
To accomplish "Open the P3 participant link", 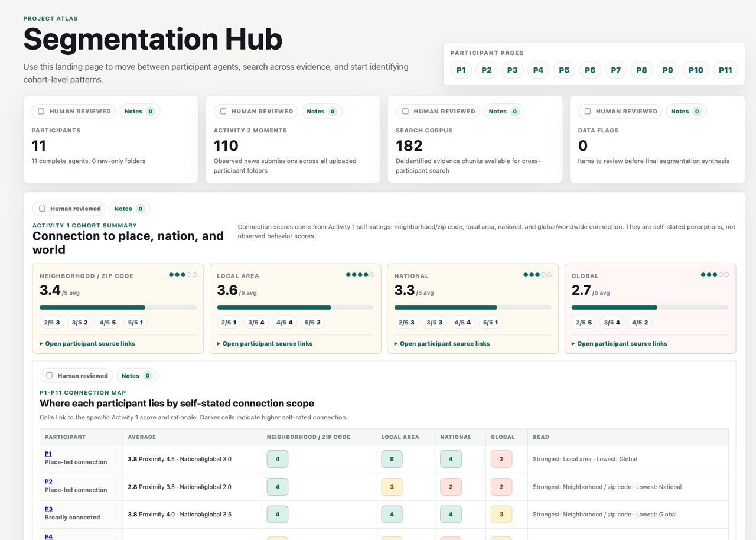I will click(x=48, y=509).
